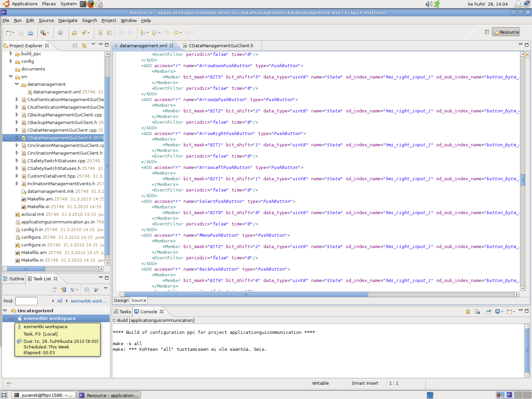Open the File menu

6,20
